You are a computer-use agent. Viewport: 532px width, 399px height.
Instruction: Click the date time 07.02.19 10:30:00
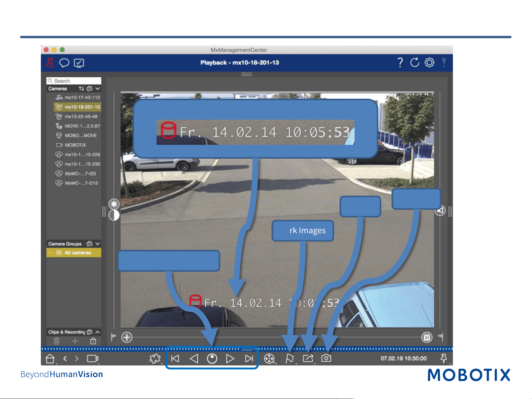(x=404, y=358)
